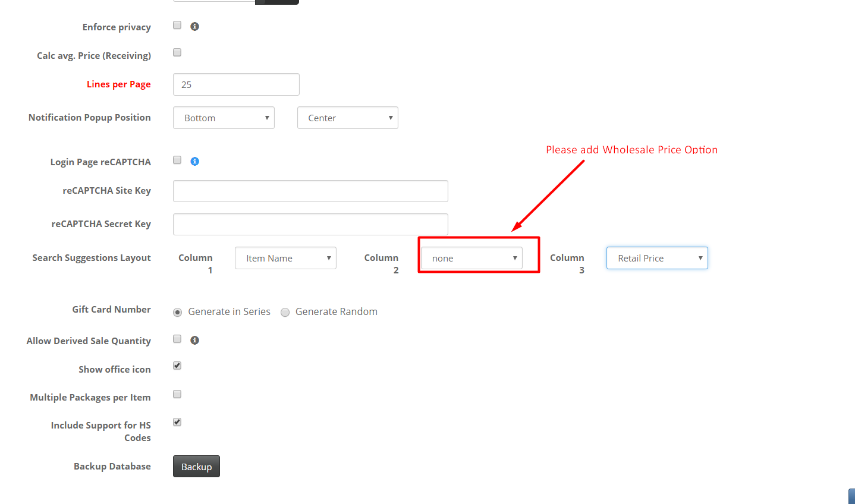
Task: Enable the Enforce privacy checkbox
Action: (177, 24)
